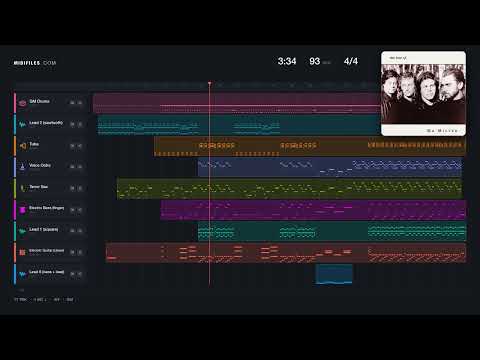Click the Electric Bass (finger) track icon
Viewport: 480px width, 360px height.
23,210
